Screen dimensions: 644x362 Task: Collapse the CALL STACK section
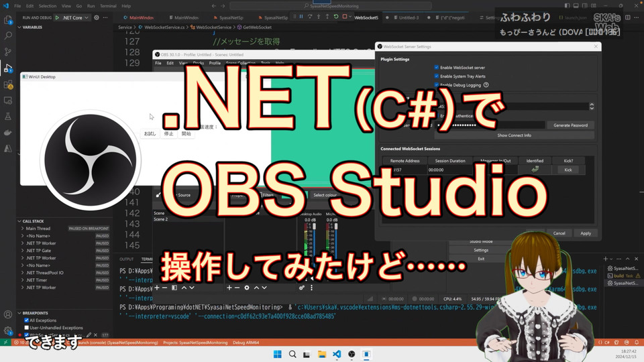click(x=19, y=221)
